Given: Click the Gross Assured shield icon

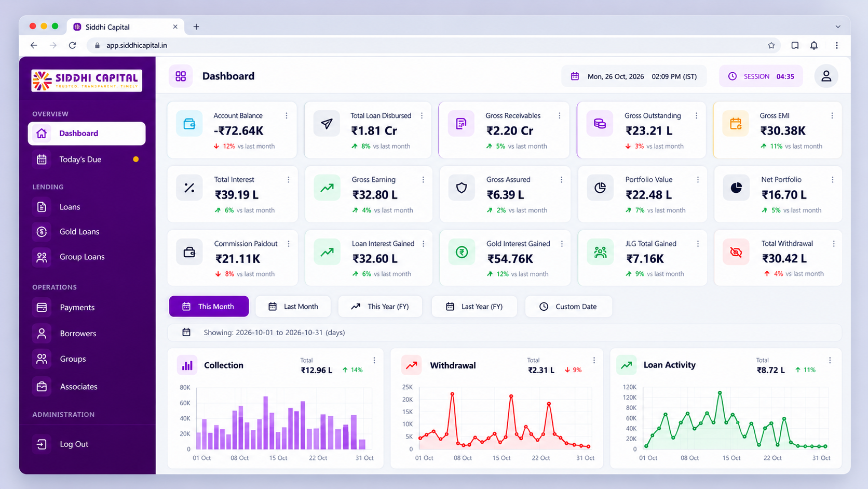Looking at the screenshot, I should pyautogui.click(x=462, y=188).
